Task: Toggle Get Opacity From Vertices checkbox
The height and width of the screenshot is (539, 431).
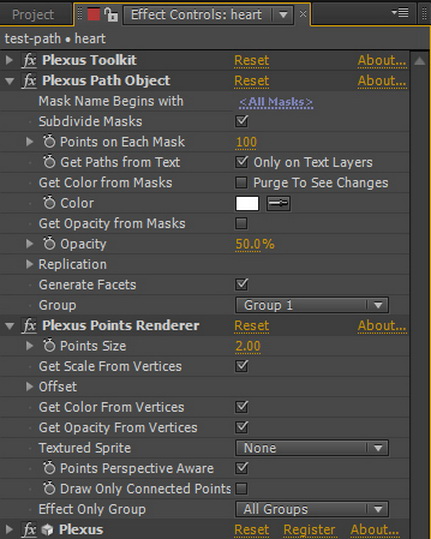Action: (242, 427)
